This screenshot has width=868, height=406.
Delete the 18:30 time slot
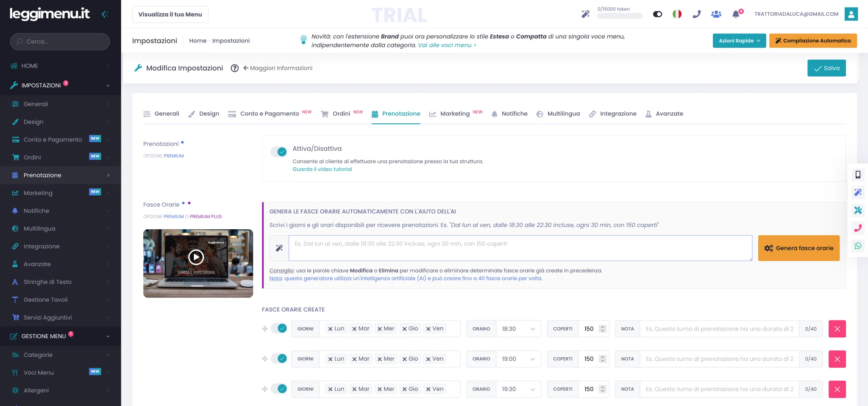pyautogui.click(x=837, y=329)
